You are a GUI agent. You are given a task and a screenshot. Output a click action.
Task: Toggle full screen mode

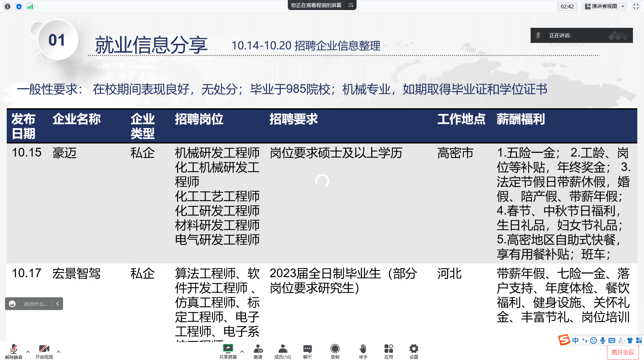pyautogui.click(x=636, y=6)
